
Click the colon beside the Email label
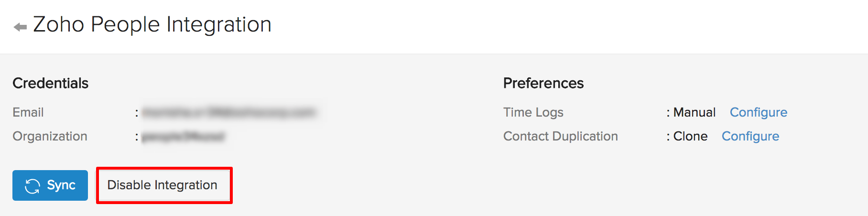[x=137, y=113]
